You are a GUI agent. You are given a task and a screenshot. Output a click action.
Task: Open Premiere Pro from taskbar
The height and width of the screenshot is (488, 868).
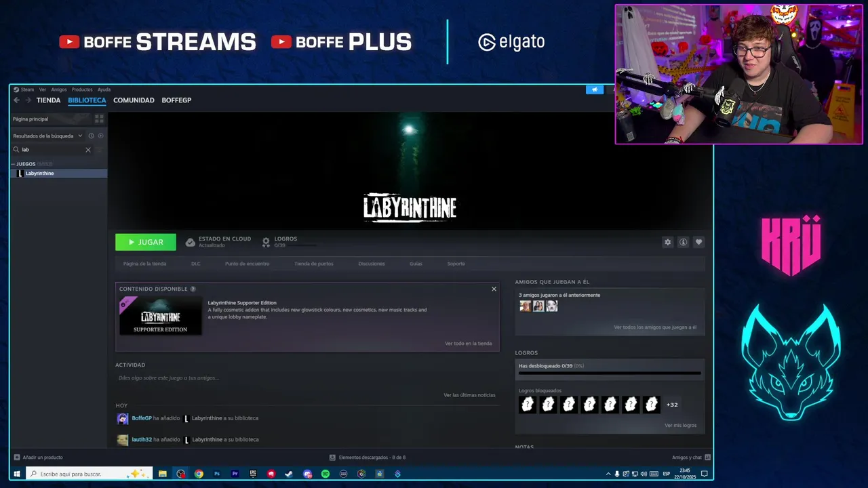(x=235, y=474)
